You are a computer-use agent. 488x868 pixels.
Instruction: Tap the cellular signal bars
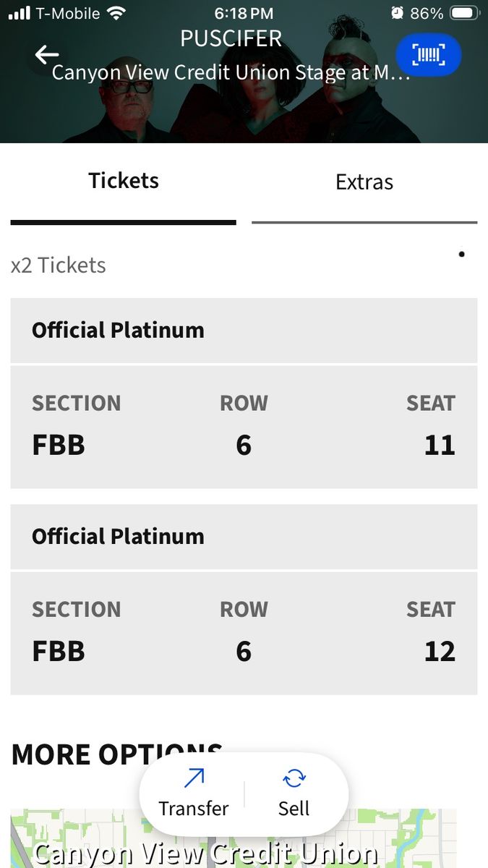[x=20, y=13]
